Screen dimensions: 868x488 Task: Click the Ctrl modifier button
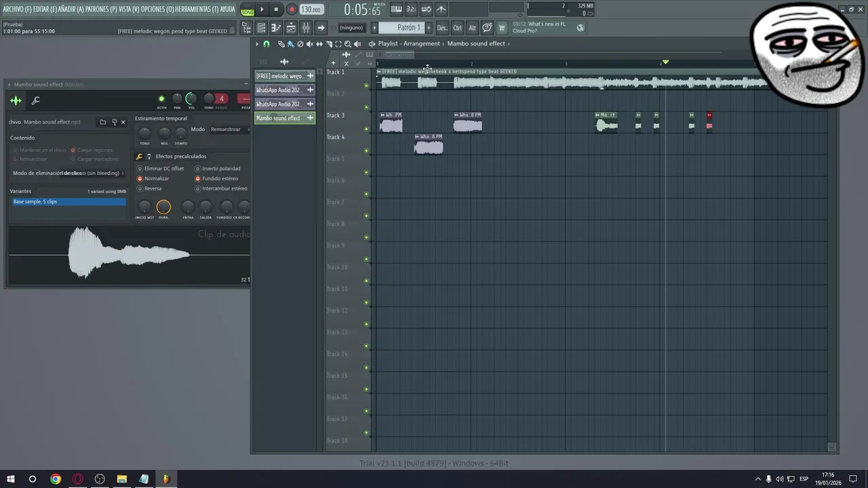click(x=458, y=28)
